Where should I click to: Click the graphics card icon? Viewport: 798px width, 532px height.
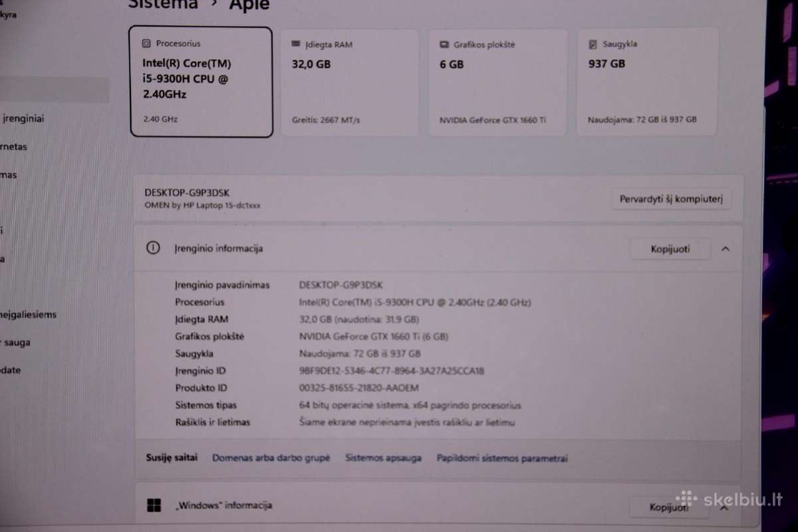pos(444,45)
